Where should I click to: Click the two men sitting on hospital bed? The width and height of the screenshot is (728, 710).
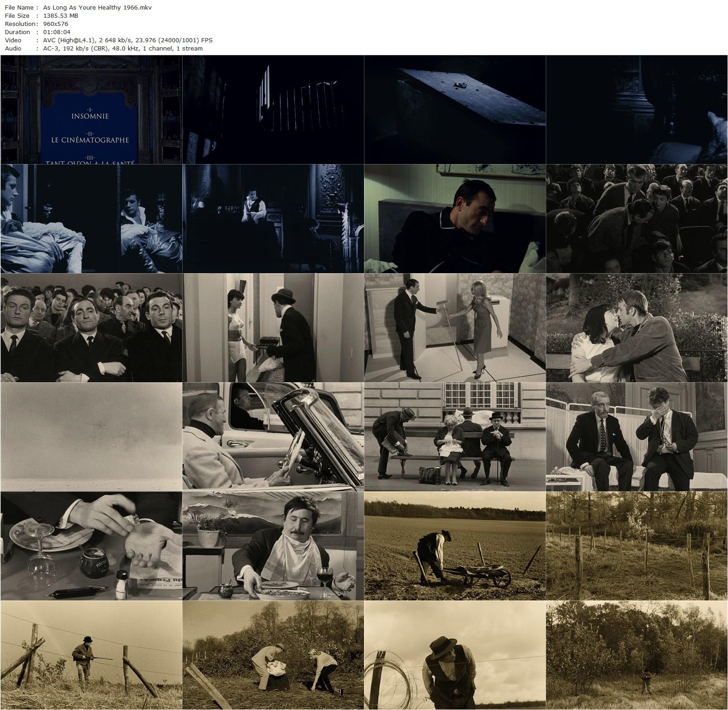pos(637,436)
